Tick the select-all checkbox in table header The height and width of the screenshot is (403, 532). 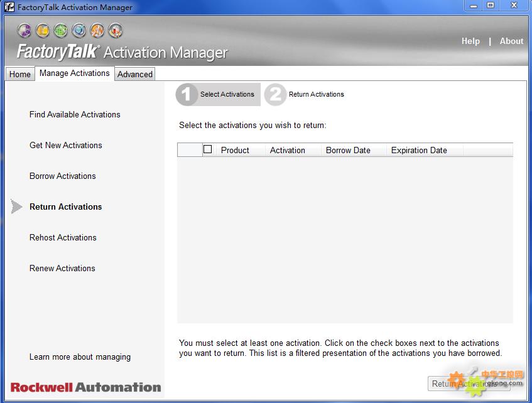[x=208, y=149]
